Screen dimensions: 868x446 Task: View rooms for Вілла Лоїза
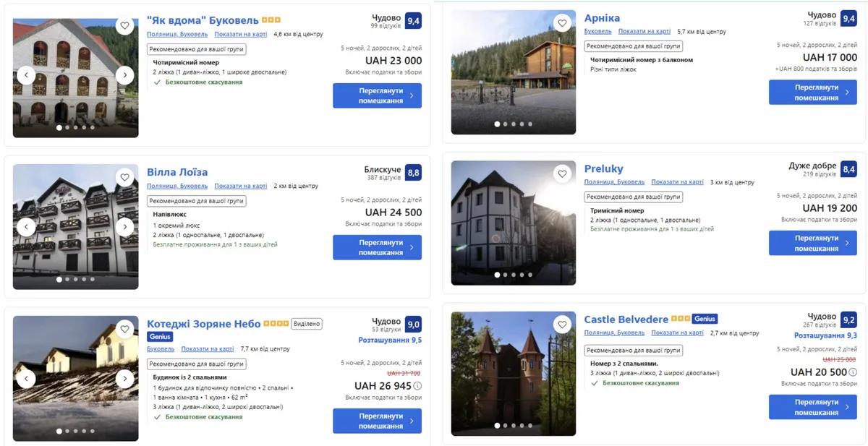coord(377,247)
